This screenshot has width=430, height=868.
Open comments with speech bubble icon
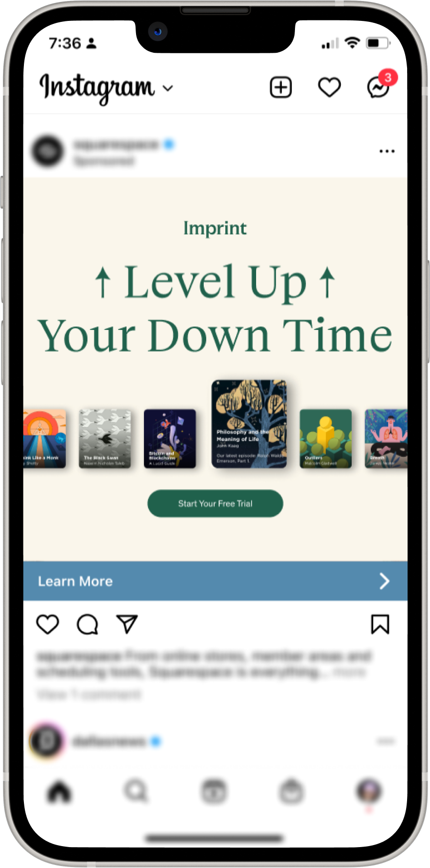pyautogui.click(x=87, y=624)
